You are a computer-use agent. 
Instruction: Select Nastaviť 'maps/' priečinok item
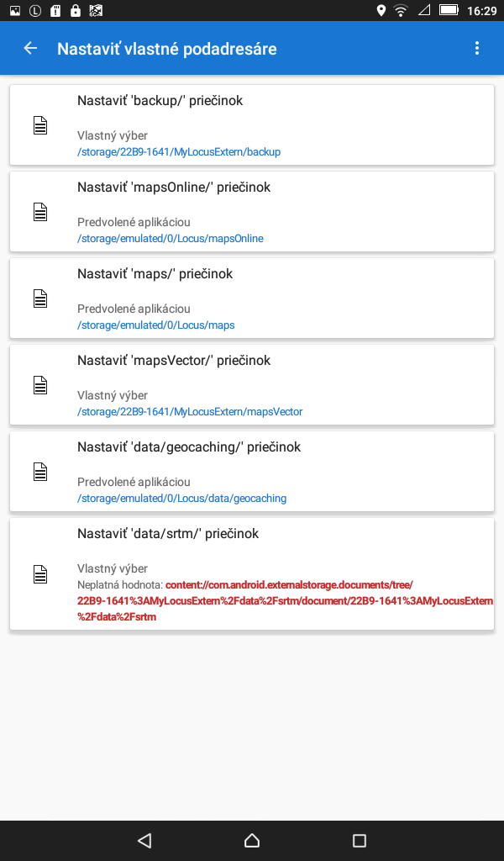click(155, 274)
